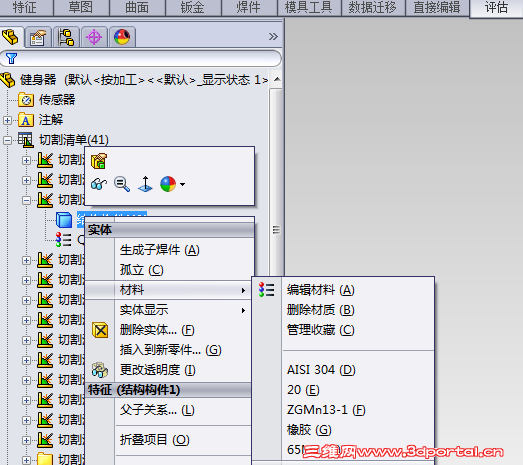Select the 传感器 sensors folder
523x465 pixels.
tap(57, 99)
